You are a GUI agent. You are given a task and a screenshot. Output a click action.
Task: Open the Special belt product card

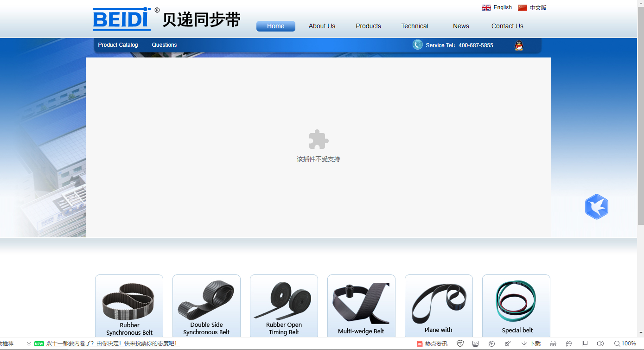tap(516, 306)
